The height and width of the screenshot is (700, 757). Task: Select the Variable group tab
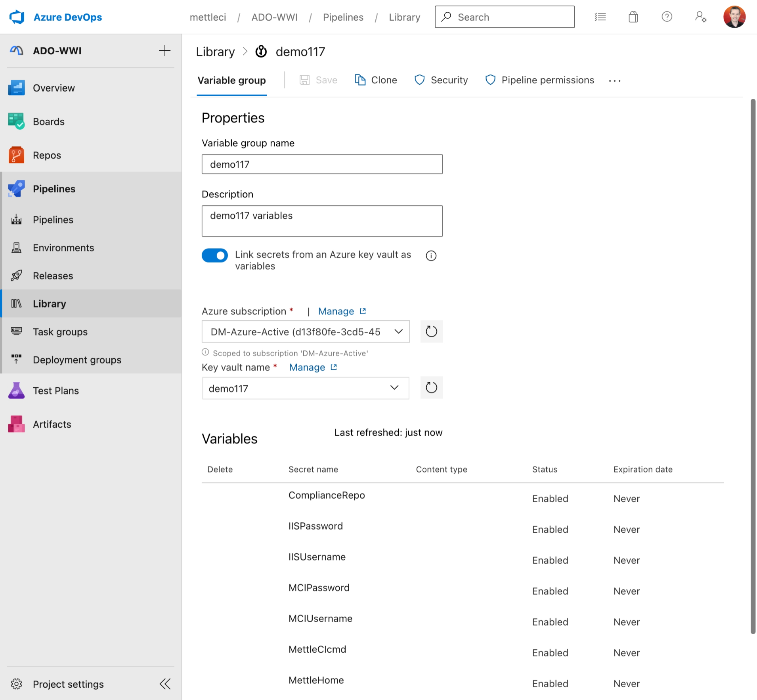click(x=231, y=80)
